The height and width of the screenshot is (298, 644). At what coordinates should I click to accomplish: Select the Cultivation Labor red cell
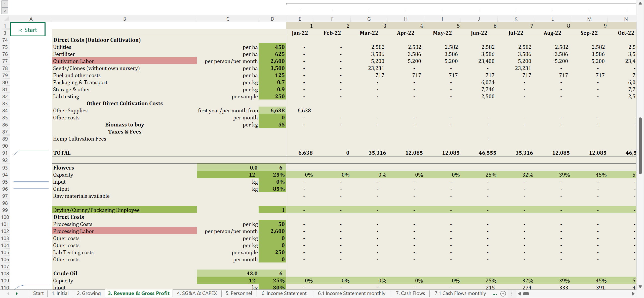click(x=125, y=61)
